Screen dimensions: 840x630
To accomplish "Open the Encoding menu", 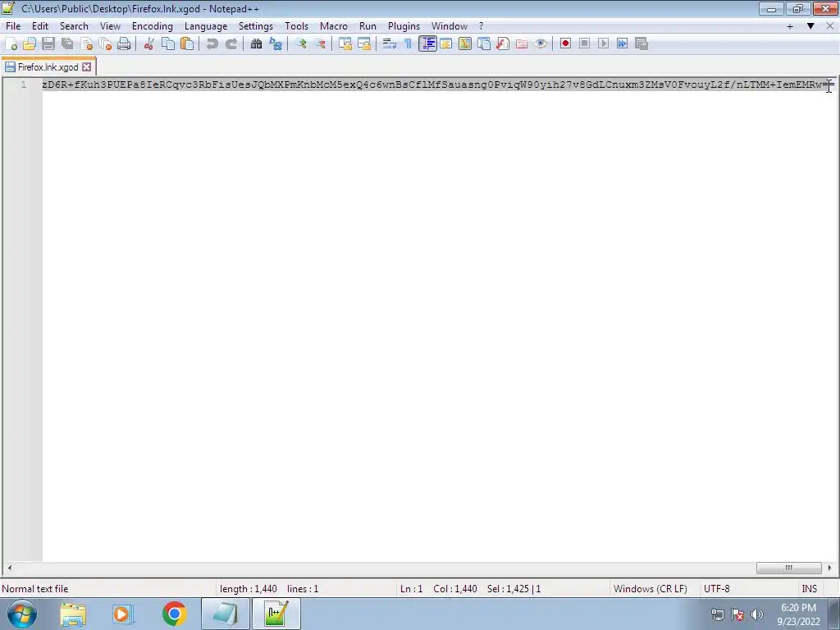I will point(152,26).
